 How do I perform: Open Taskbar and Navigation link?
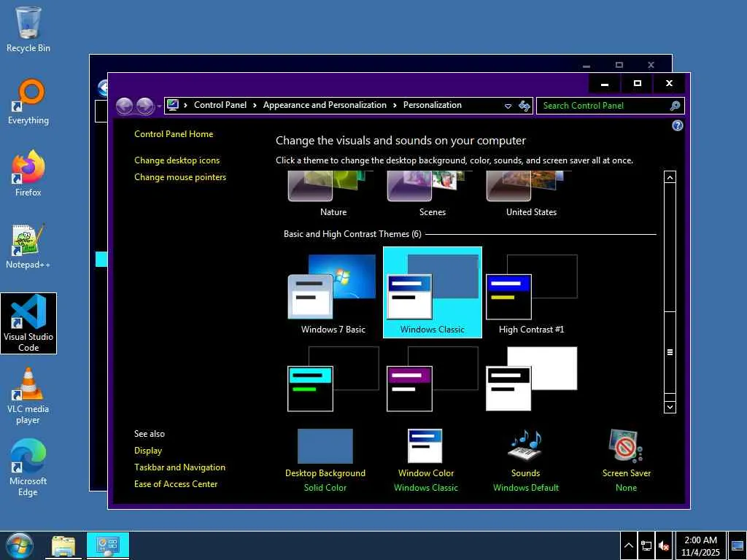tap(179, 467)
